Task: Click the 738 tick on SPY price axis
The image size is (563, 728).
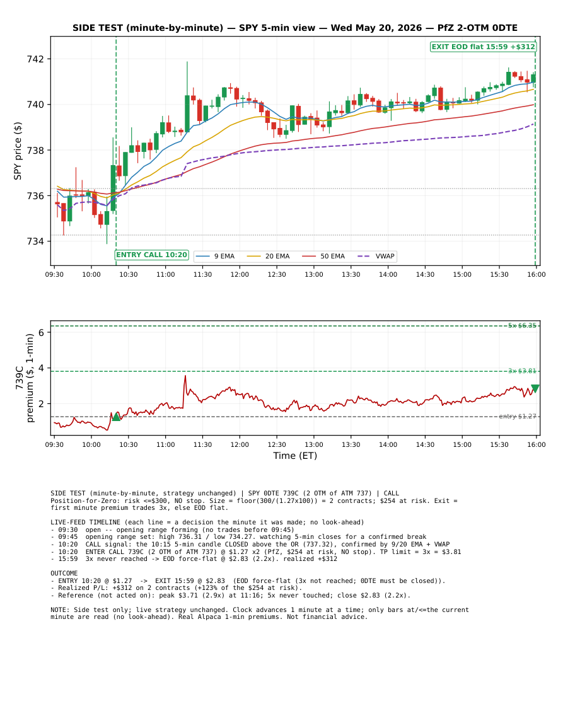Action: [x=35, y=151]
